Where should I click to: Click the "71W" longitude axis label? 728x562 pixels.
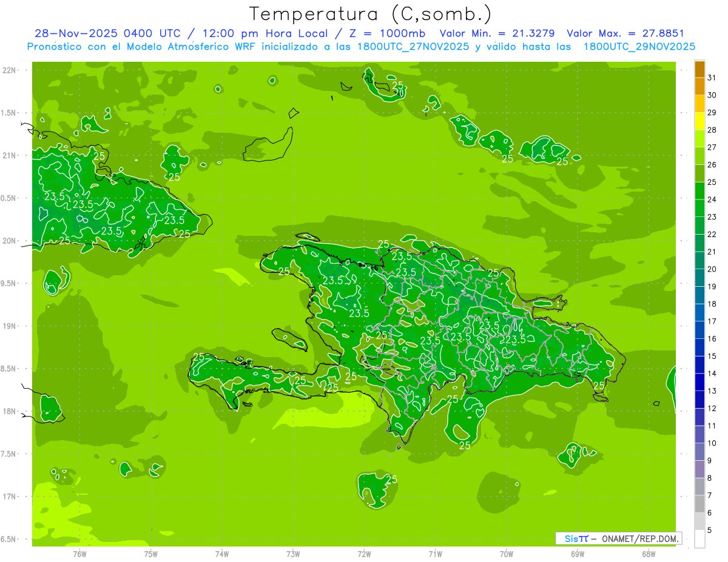[435, 554]
